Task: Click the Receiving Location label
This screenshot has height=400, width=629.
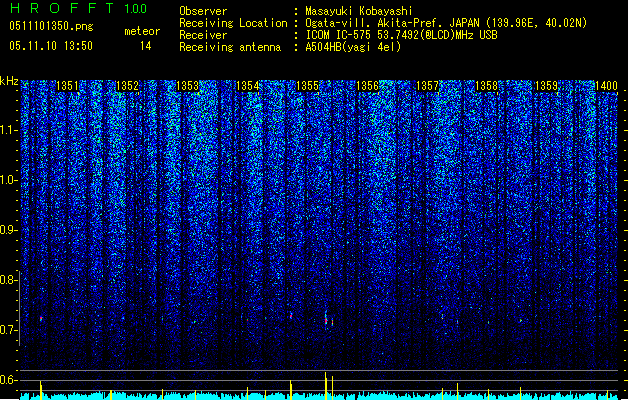Action: tap(233, 23)
